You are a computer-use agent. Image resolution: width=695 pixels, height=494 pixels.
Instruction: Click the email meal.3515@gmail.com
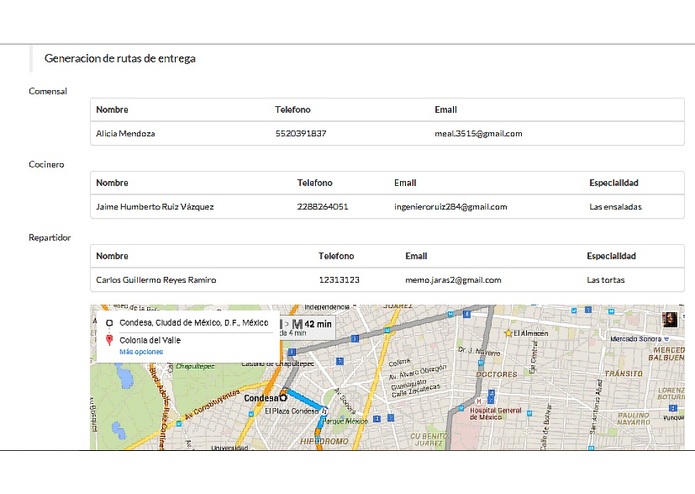[478, 134]
